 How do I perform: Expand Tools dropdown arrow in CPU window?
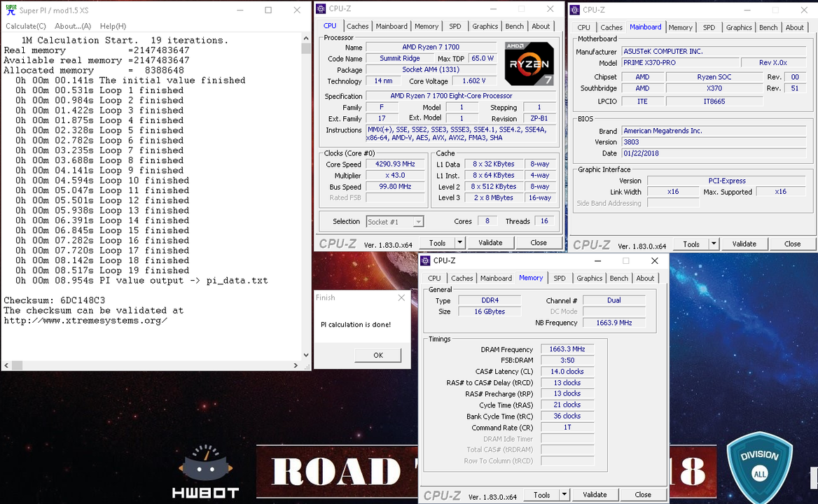click(459, 242)
